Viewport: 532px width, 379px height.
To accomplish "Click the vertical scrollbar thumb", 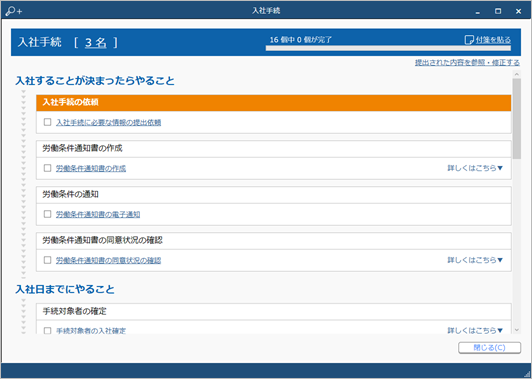I will point(516,119).
